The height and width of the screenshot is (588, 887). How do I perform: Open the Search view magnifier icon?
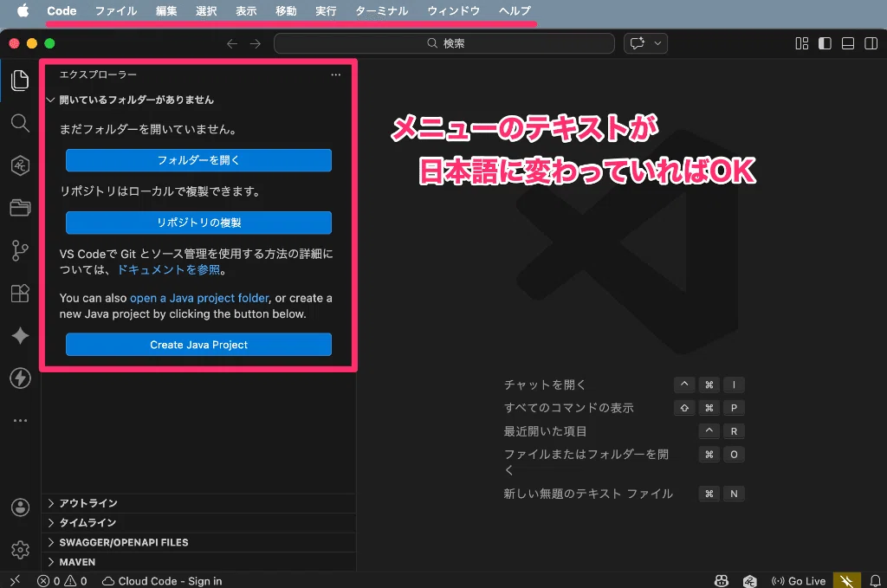tap(20, 123)
